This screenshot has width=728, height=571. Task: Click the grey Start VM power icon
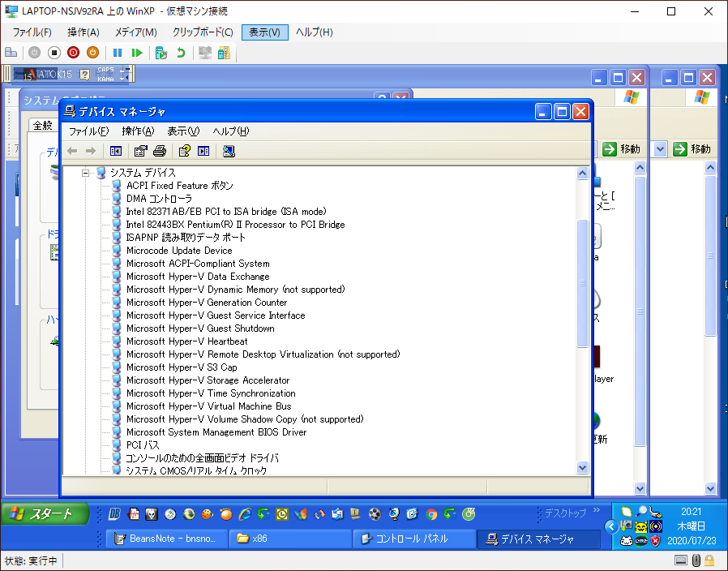point(34,53)
